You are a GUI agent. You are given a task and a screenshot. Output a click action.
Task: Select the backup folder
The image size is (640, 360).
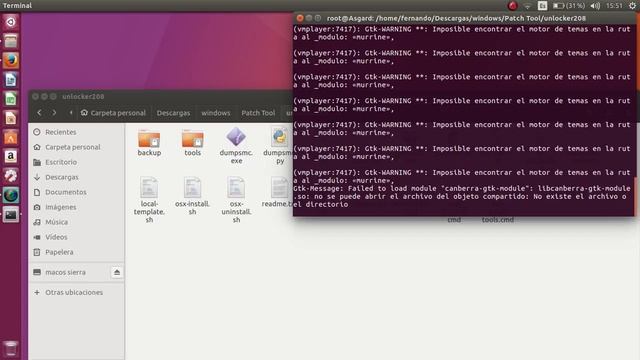149,142
